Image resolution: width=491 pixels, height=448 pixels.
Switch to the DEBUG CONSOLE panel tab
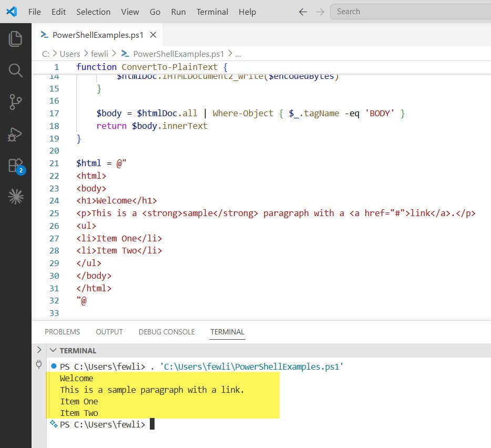point(167,332)
